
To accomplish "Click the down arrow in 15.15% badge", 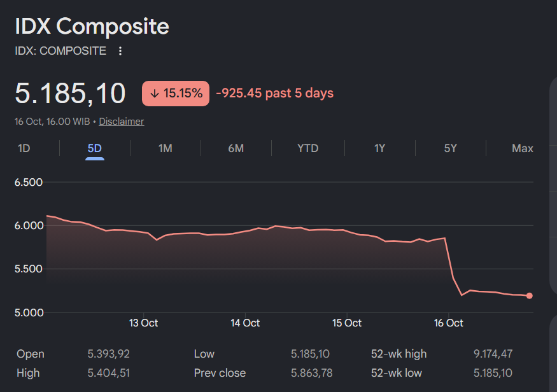I will 154,94.
